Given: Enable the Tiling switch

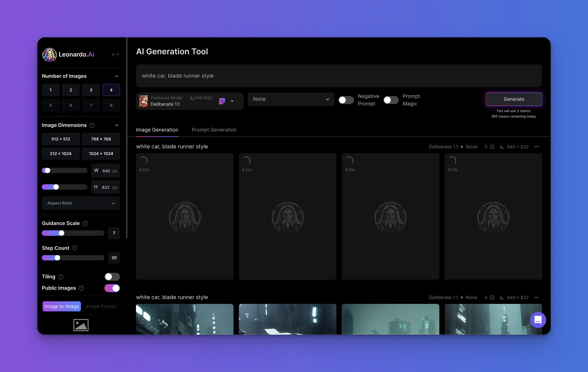Looking at the screenshot, I should point(112,277).
